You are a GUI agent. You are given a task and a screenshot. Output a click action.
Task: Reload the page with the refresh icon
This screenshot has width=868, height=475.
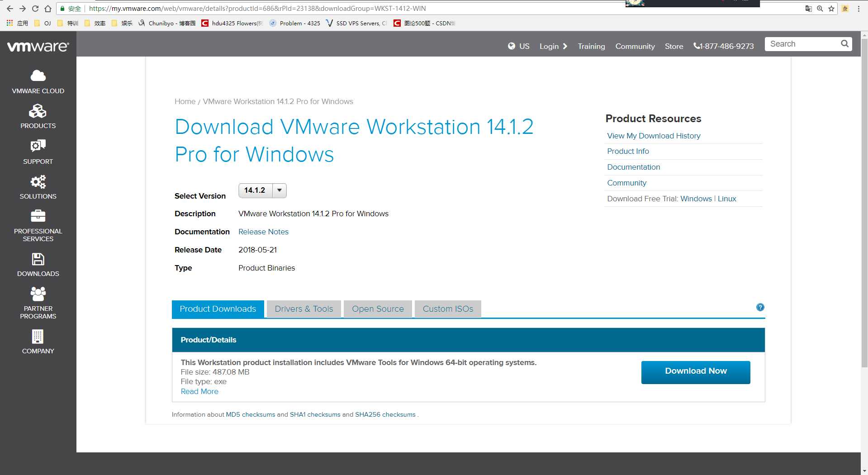coord(35,9)
